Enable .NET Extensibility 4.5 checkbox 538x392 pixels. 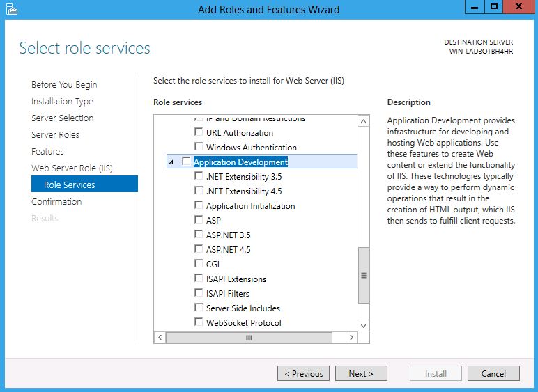pyautogui.click(x=199, y=191)
